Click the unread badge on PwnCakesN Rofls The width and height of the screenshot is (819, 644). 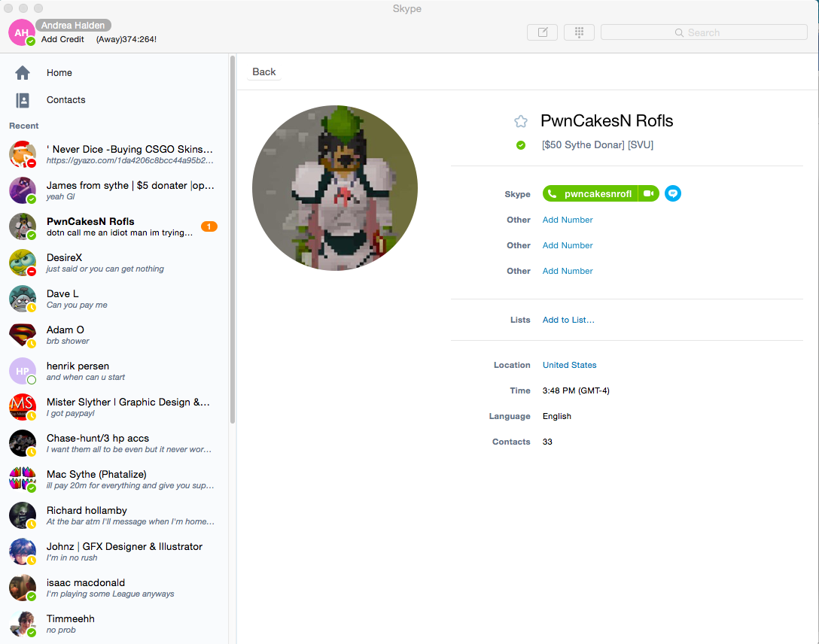point(209,226)
